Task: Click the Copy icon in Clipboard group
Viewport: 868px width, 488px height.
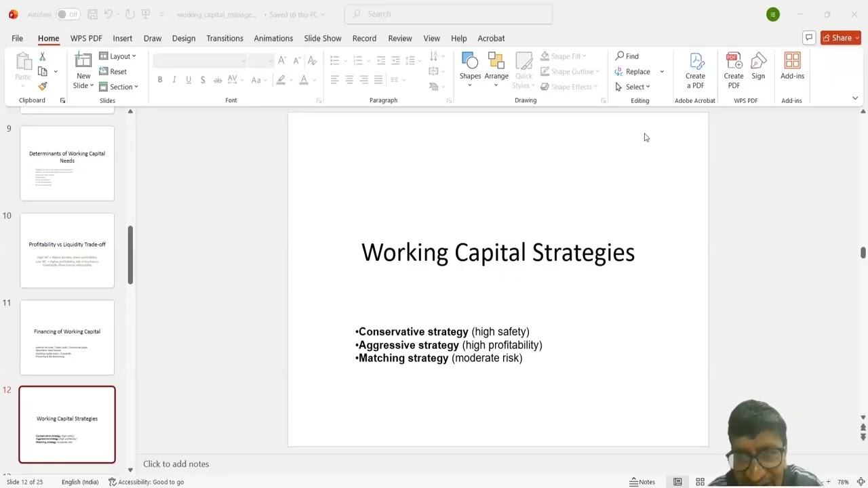Action: point(43,71)
